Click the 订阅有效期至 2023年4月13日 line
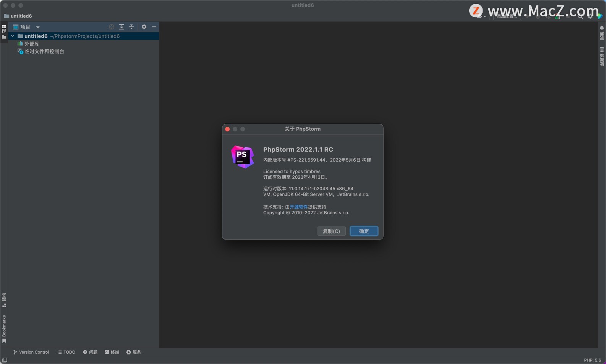Viewport: 606px width, 364px height. (295, 177)
